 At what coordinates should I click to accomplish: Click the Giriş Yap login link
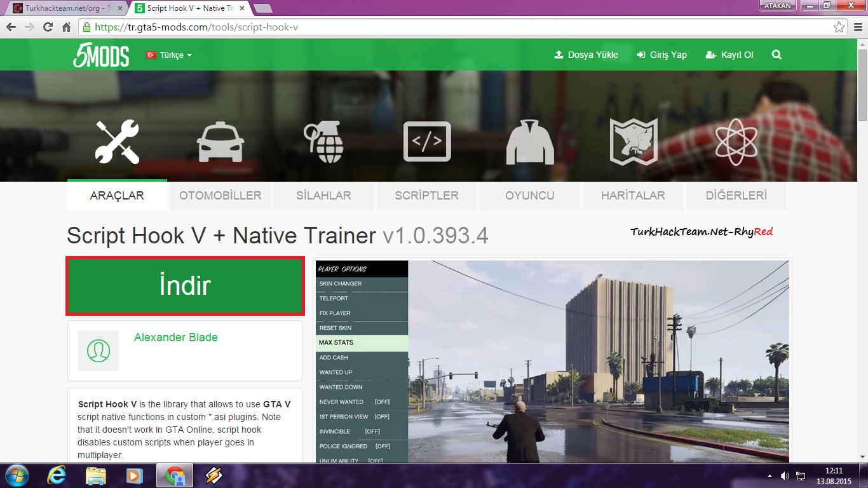661,55
